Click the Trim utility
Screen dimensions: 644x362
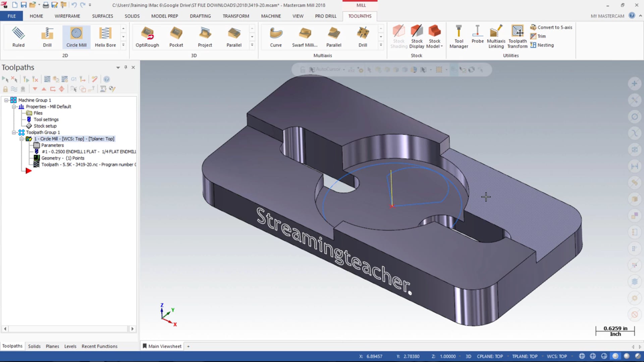click(538, 36)
